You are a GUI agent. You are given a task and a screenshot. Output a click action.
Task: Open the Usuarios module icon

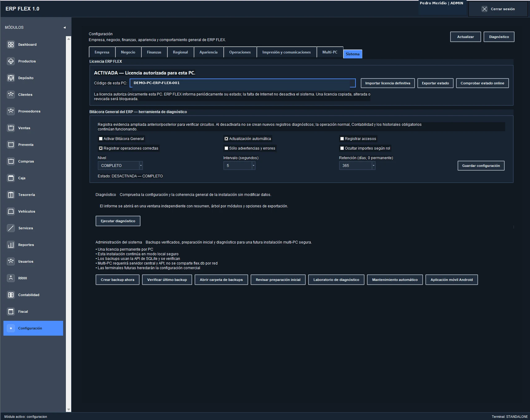11,261
